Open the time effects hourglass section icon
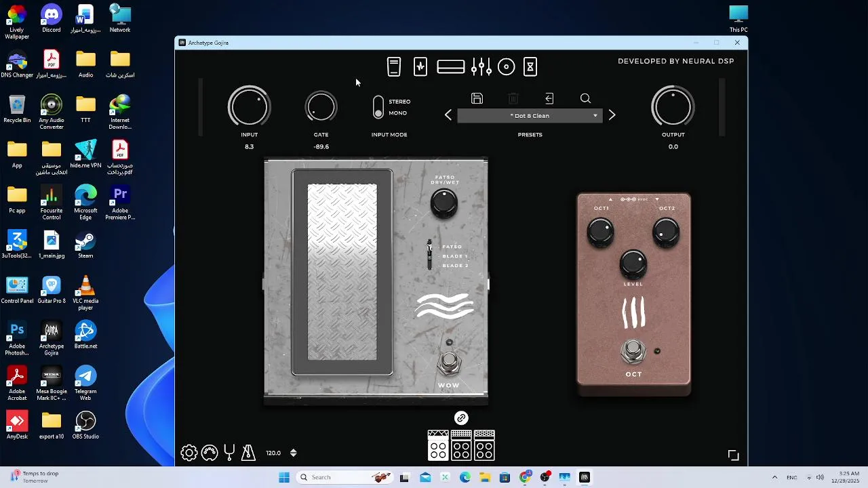The height and width of the screenshot is (488, 868). click(530, 66)
